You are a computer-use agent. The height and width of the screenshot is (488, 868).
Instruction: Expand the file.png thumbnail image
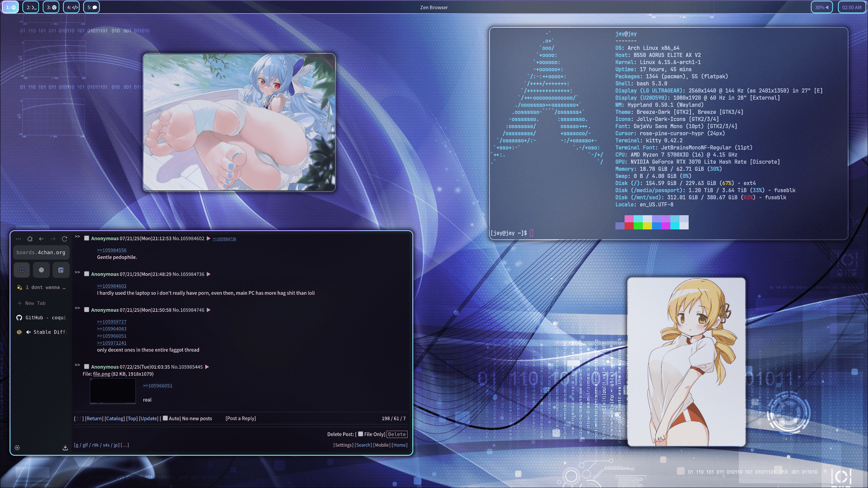113,391
